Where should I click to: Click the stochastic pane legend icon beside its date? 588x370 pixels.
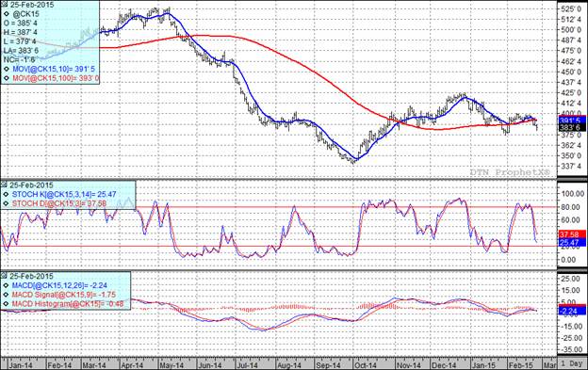(5, 185)
